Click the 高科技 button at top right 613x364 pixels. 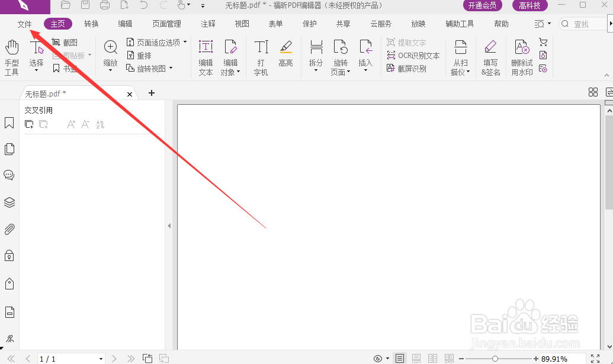click(x=529, y=5)
